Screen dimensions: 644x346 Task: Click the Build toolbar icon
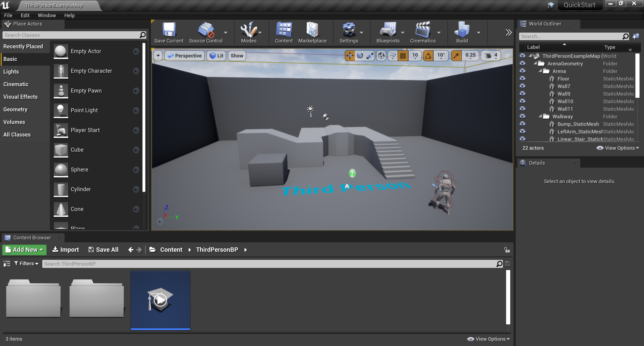coord(462,30)
